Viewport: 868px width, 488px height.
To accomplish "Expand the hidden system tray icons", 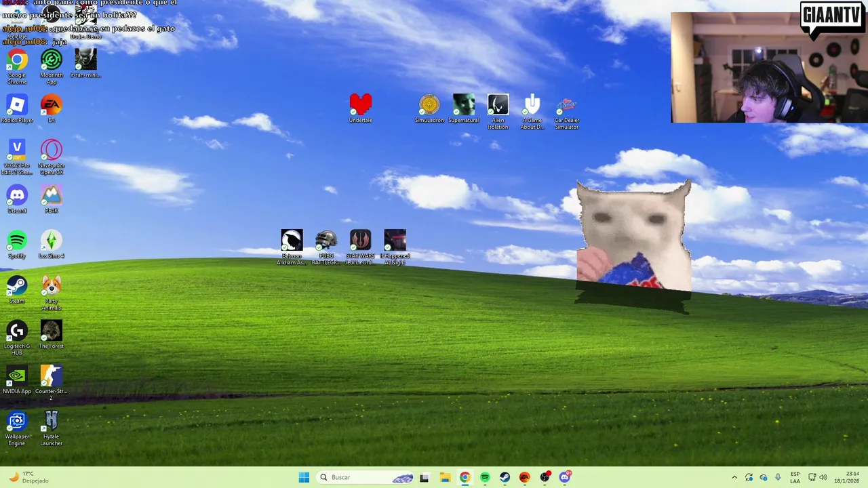I will pyautogui.click(x=734, y=477).
